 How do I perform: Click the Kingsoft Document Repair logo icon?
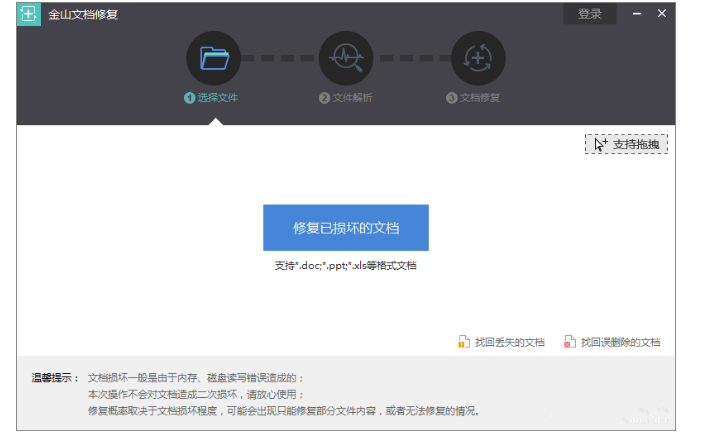(x=29, y=14)
